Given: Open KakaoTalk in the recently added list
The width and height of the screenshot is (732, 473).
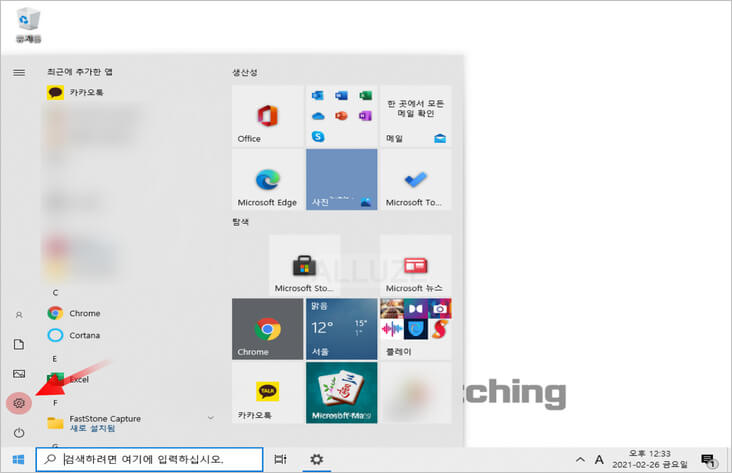Looking at the screenshot, I should pos(75,92).
